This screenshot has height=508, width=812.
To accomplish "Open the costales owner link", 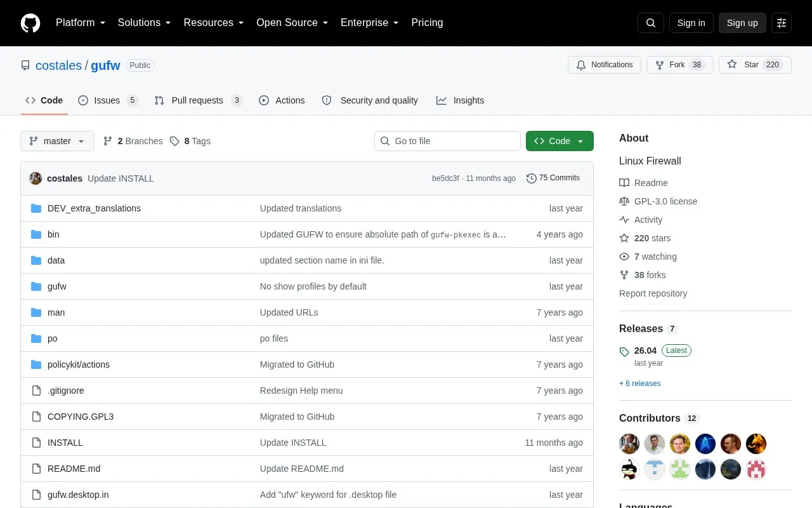I will tap(58, 65).
